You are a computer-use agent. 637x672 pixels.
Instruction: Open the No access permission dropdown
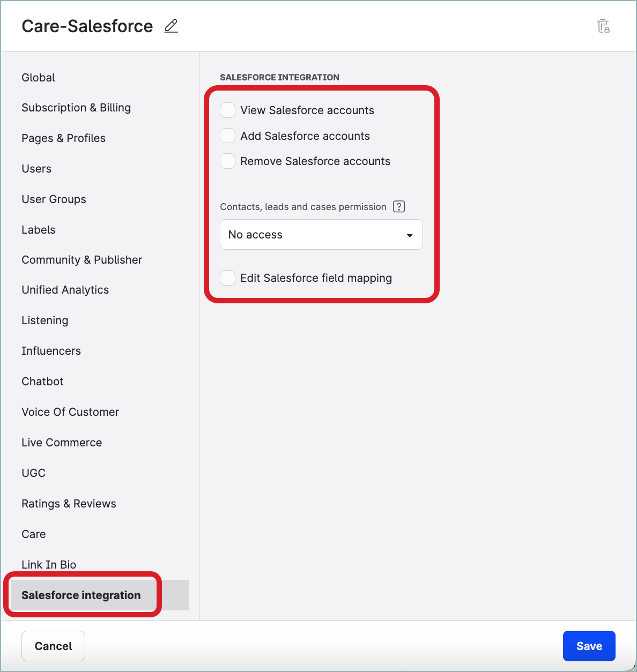click(321, 234)
